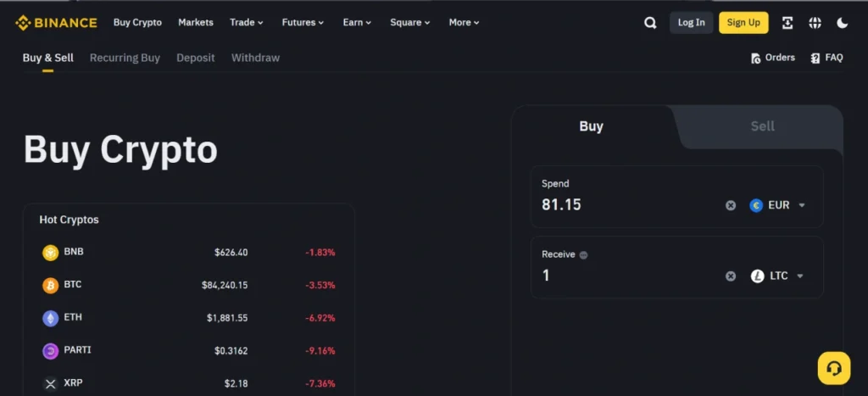
Task: Click the BNB price $626.40
Action: click(x=231, y=253)
